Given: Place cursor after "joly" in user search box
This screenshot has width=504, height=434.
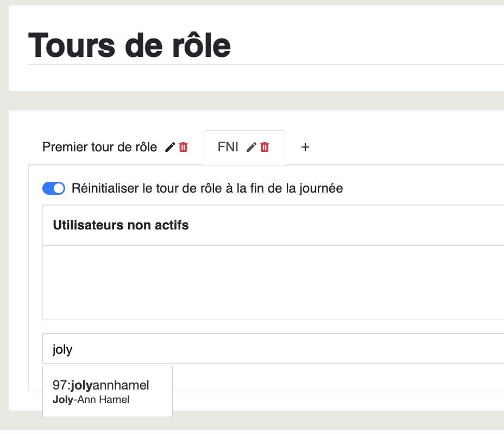Looking at the screenshot, I should [x=73, y=349].
